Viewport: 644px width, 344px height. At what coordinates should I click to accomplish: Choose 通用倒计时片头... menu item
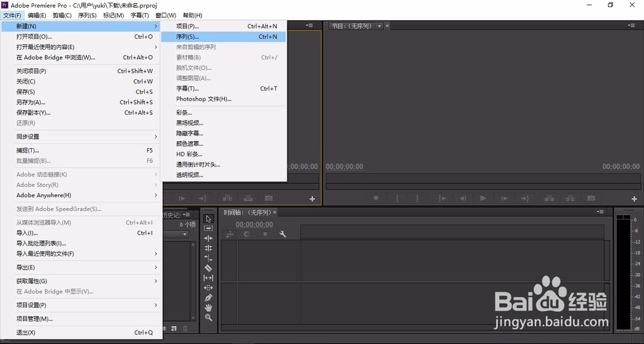click(x=223, y=164)
